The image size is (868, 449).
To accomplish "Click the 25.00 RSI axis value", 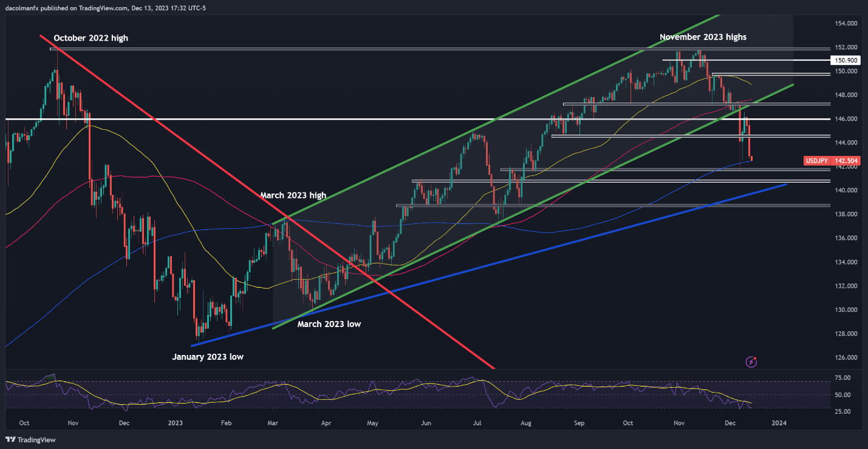I will 844,411.
